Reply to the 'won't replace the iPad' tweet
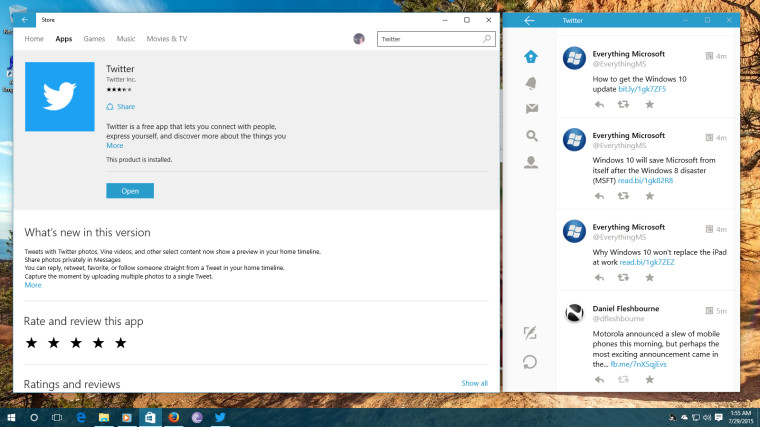Screen dimensions: 760x427 pos(600,278)
